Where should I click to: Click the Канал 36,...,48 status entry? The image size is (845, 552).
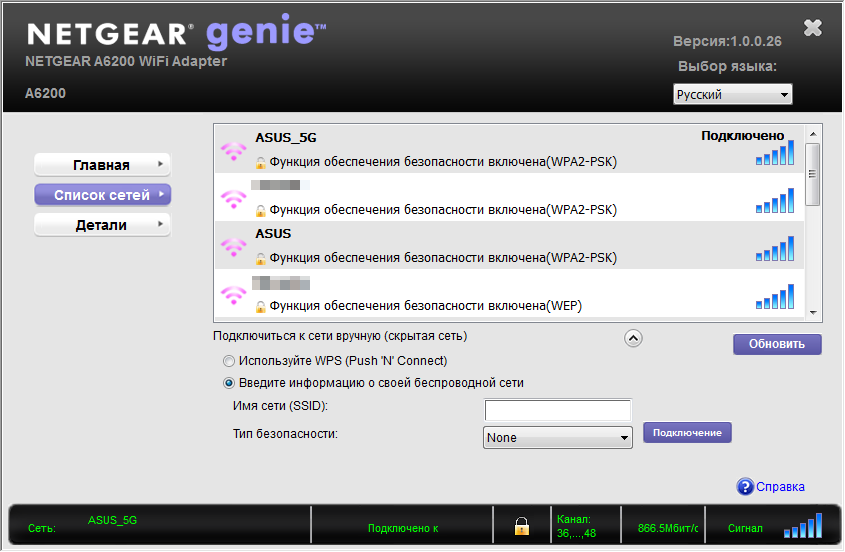pyautogui.click(x=577, y=527)
